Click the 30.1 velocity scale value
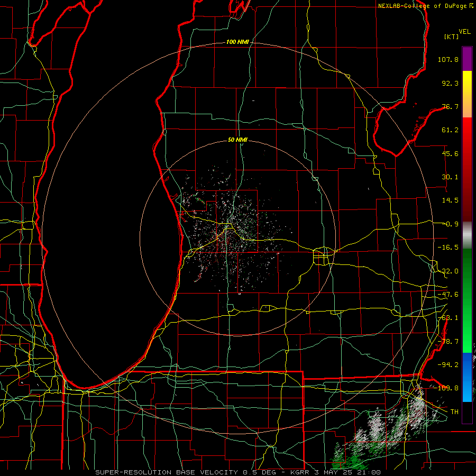This screenshot has width=476, height=476. (x=450, y=177)
